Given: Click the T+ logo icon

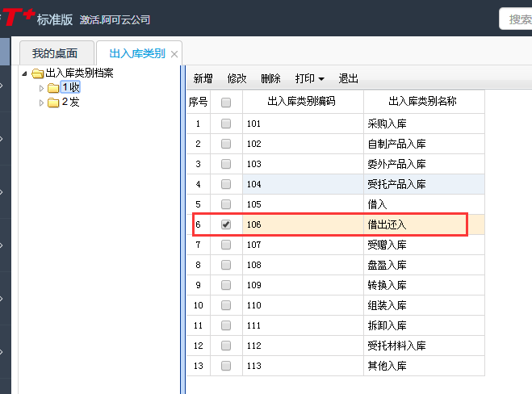Looking at the screenshot, I should (17, 17).
